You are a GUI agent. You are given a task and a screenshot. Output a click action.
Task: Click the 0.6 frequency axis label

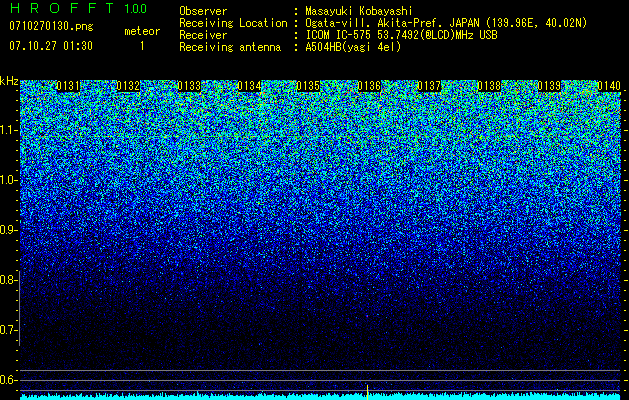[9, 380]
